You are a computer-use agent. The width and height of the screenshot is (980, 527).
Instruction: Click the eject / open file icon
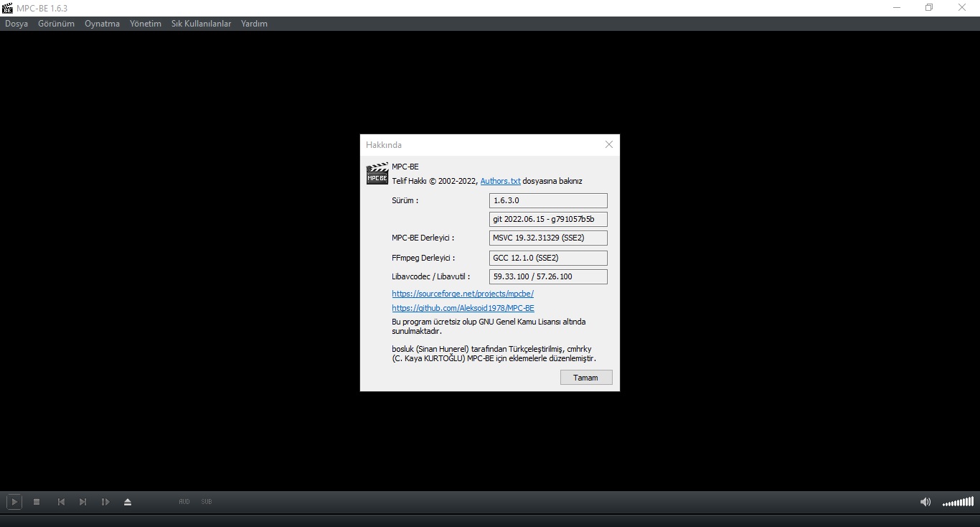(x=128, y=502)
